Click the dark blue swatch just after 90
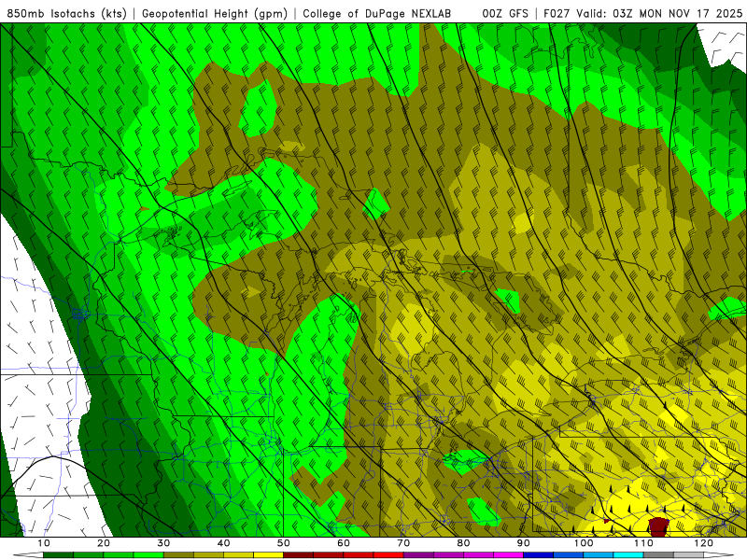 tap(539, 555)
